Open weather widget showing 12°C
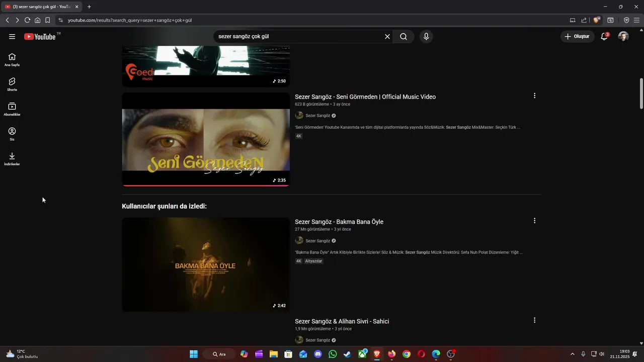644x362 pixels. (23, 354)
